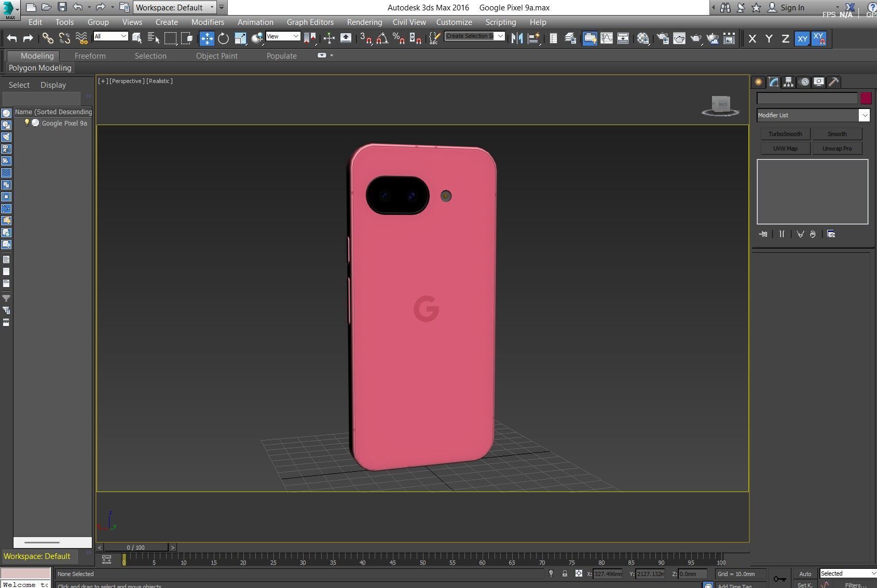Open the Modify command panel tab
The image size is (877, 588).
point(774,82)
